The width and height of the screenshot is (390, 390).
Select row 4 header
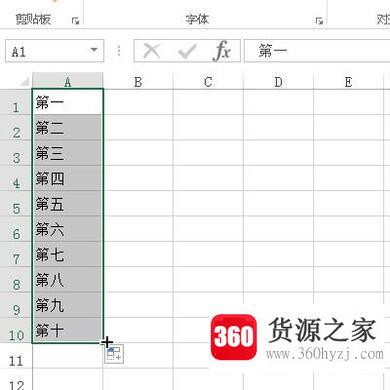tap(16, 178)
